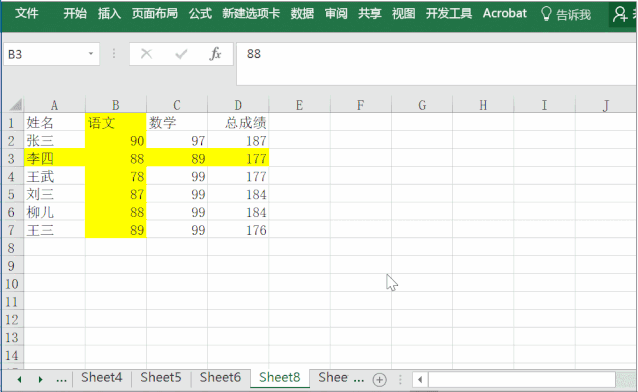Image resolution: width=638 pixels, height=392 pixels.
Task: Select the cell with value 78
Action: click(116, 176)
